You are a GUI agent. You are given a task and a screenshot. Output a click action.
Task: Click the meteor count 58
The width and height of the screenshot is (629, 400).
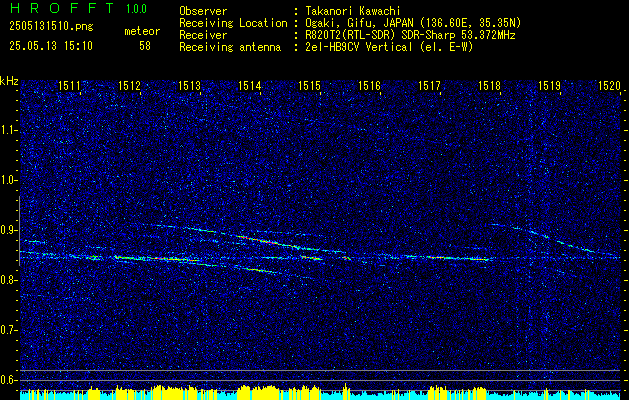pyautogui.click(x=145, y=46)
